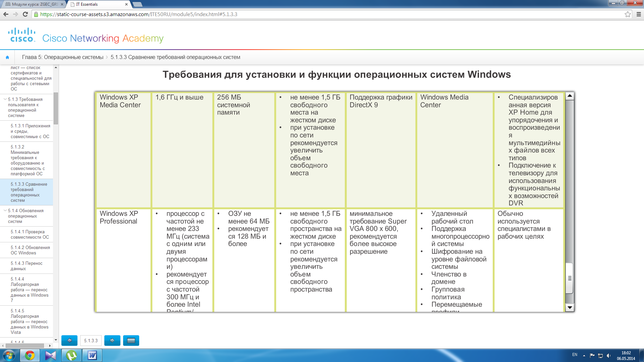Screen dimensions: 644x362
Task: Go to the next page with the right arrow button
Action: (x=112, y=341)
